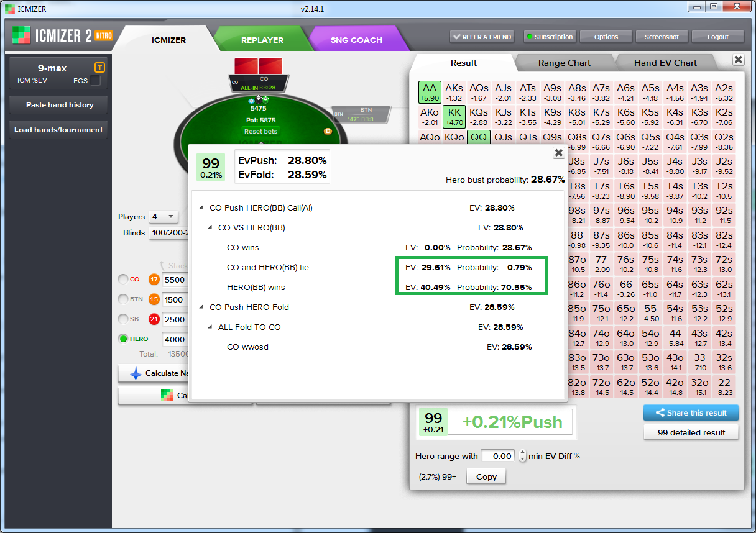Click the ICMIZER 2 Nitro logo
The height and width of the screenshot is (533, 756).
pos(63,36)
